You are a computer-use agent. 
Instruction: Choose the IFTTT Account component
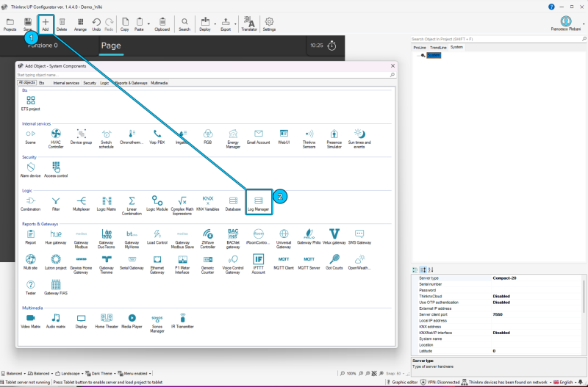click(259, 264)
